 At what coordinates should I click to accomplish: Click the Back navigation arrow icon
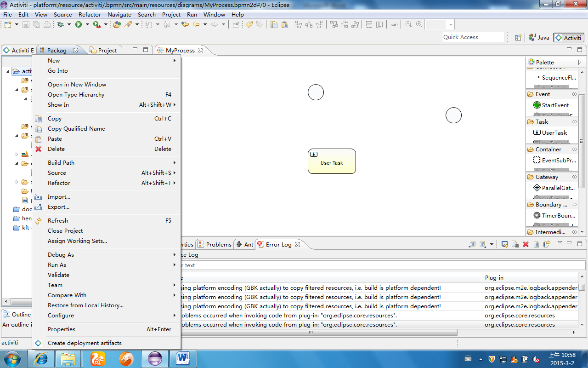tap(196, 24)
